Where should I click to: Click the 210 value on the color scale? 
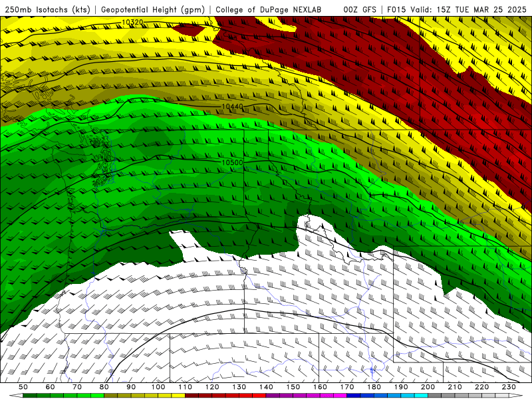coord(456,387)
